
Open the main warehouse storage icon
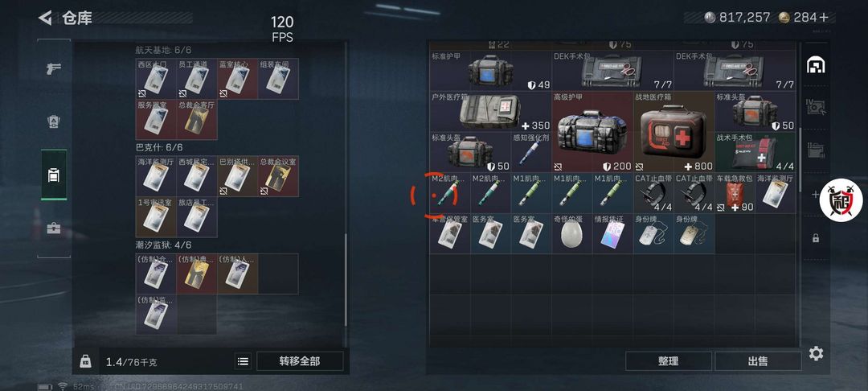coord(816,65)
